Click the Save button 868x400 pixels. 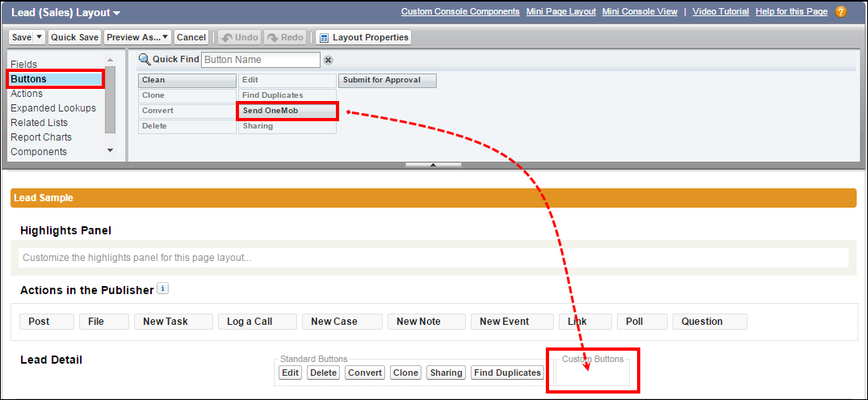(22, 37)
